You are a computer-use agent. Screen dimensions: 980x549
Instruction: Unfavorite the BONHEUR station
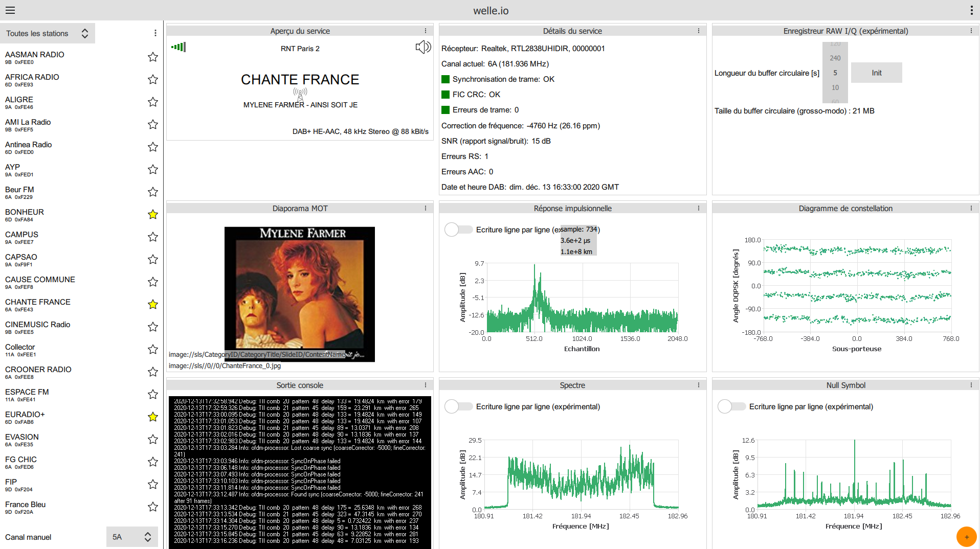[152, 214]
